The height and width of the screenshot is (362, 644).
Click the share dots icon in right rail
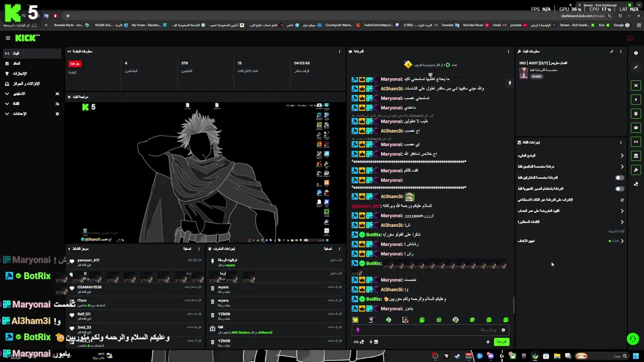pyautogui.click(x=636, y=184)
